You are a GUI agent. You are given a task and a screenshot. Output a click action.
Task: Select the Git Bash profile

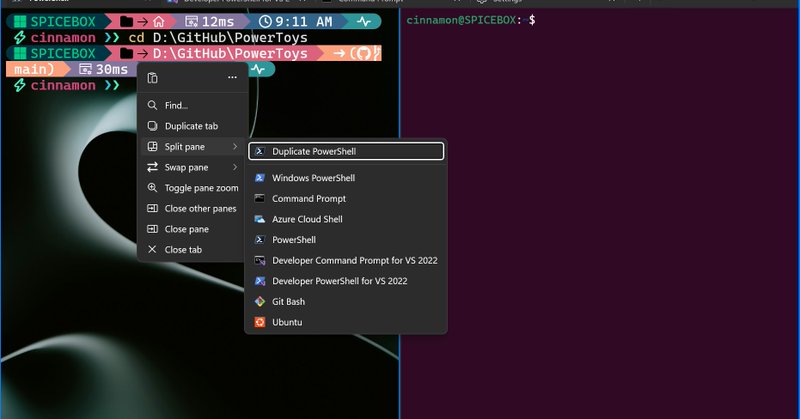point(346,302)
